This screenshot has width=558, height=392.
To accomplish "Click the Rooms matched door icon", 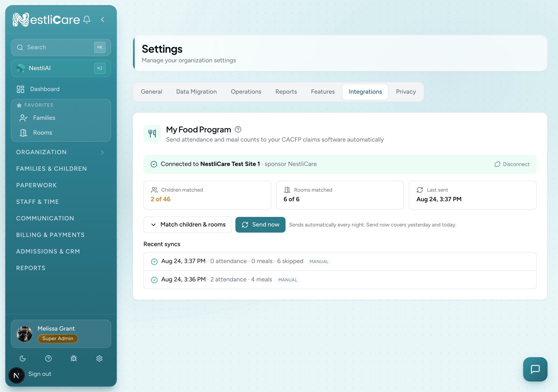I will click(x=287, y=190).
